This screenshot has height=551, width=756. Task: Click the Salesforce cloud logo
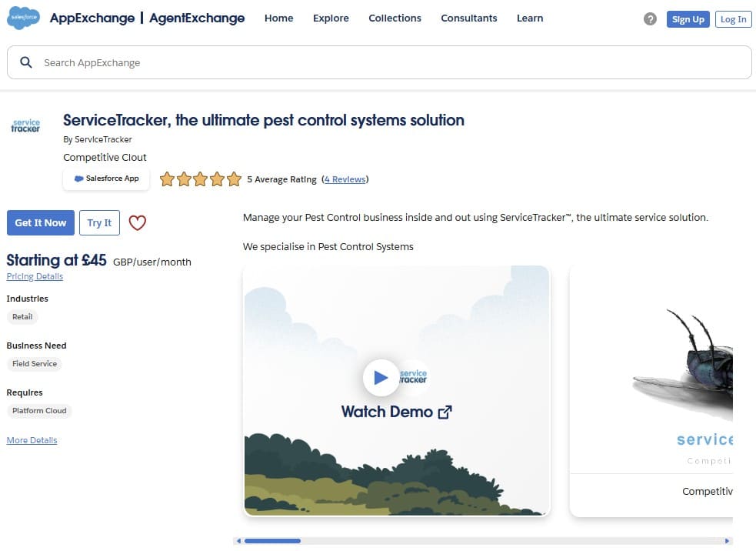coord(23,18)
